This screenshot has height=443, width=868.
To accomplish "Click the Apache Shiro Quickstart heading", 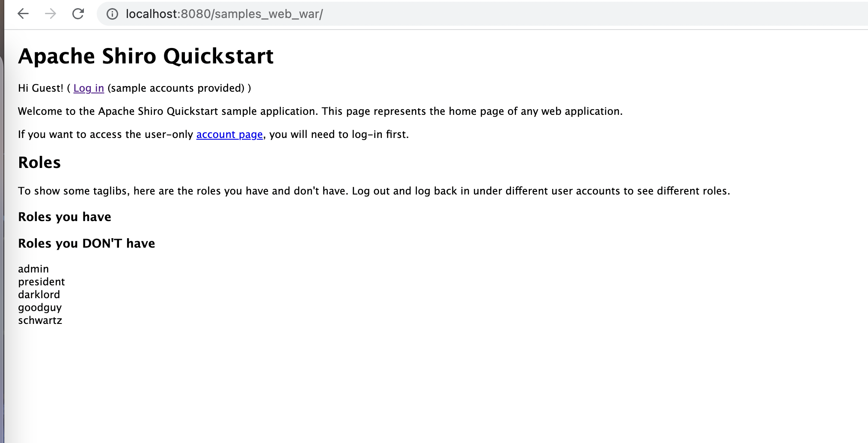I will (146, 56).
